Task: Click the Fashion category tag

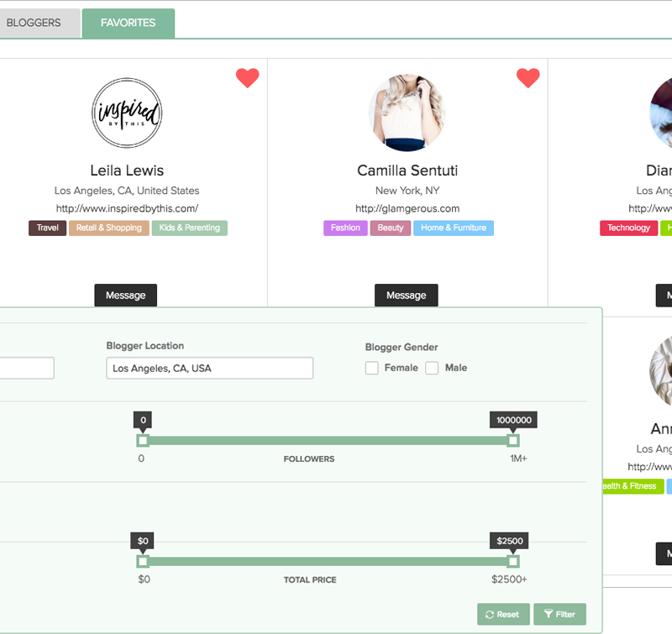Action: pyautogui.click(x=345, y=228)
